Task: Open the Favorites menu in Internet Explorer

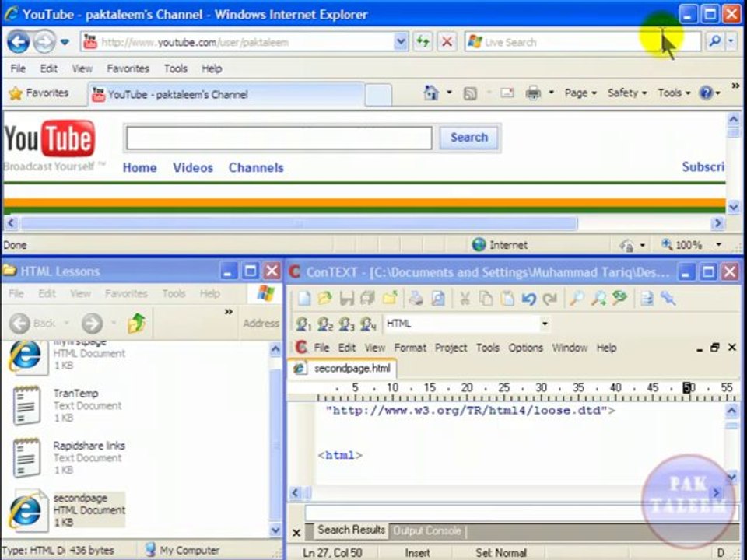Action: [x=128, y=68]
